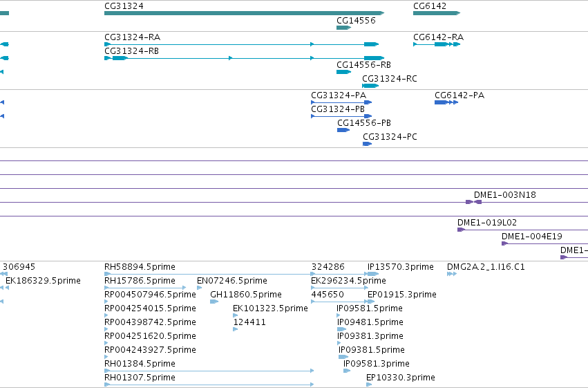The height and width of the screenshot is (388, 588).
Task: Select the CG6142-PA protein label
Action: coord(459,95)
